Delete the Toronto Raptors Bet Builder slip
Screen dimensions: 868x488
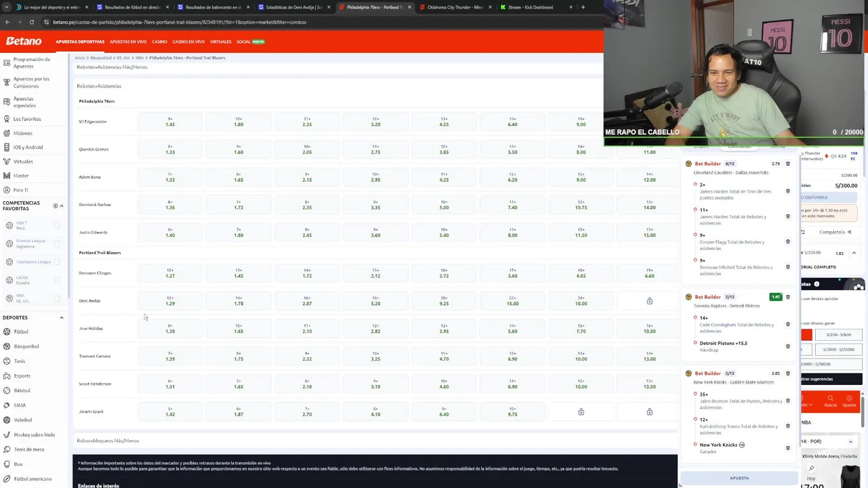tap(787, 297)
